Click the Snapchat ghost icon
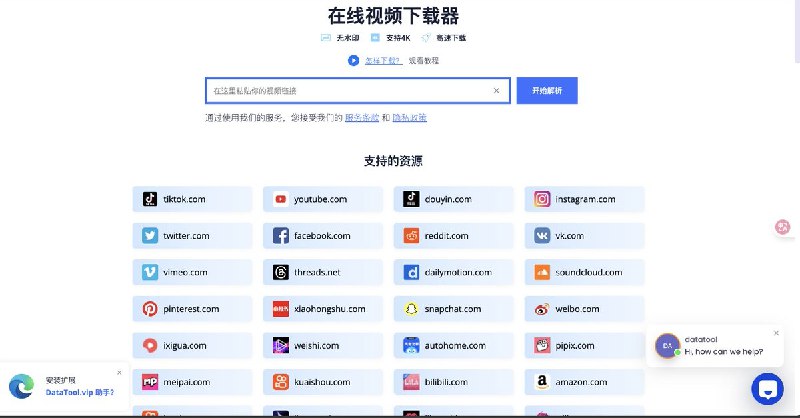800x418 pixels. tap(411, 309)
